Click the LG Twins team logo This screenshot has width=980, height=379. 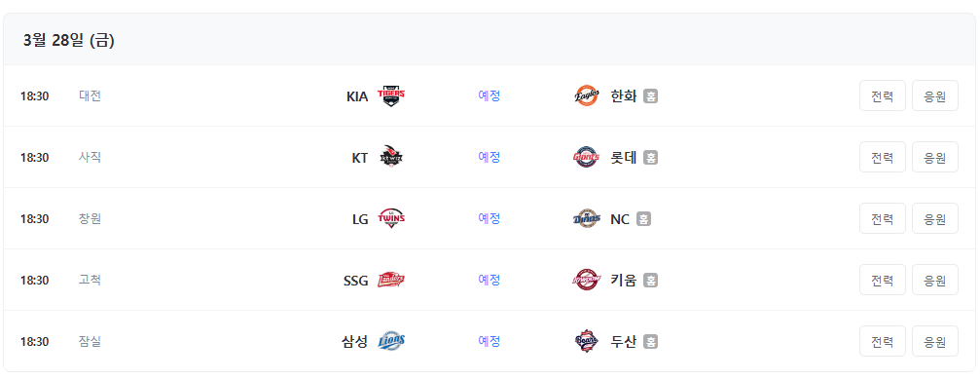tap(392, 218)
